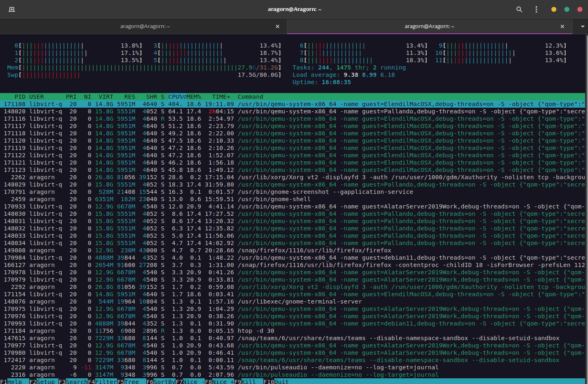Click F10 Quit to exit htop

pos(281,382)
